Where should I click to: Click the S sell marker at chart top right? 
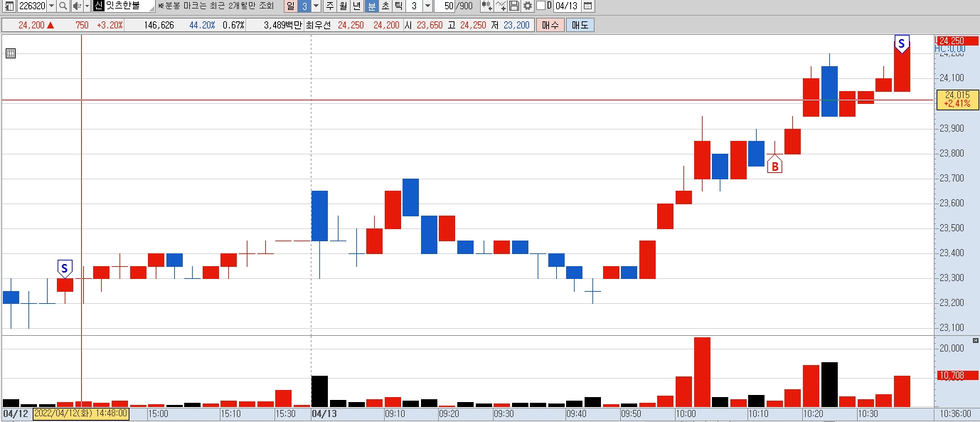click(901, 44)
